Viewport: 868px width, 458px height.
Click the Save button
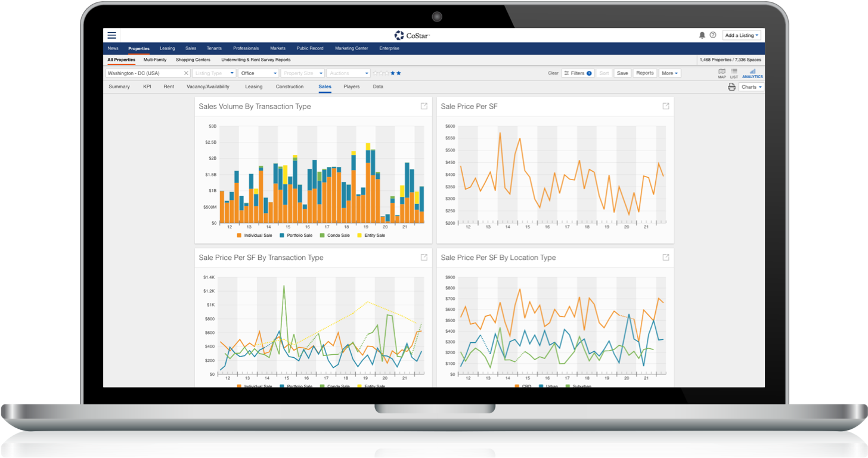[x=622, y=73]
